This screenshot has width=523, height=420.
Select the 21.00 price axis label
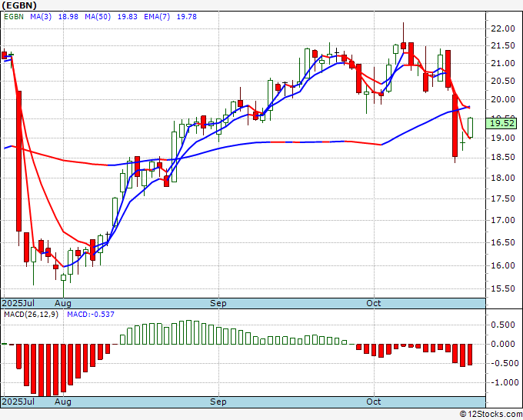[503, 63]
